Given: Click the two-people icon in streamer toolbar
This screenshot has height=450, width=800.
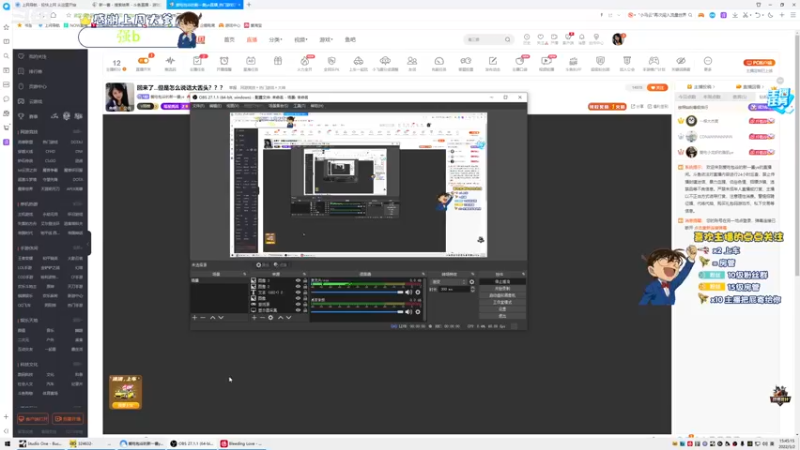Looking at the screenshot, I should click(412, 61).
